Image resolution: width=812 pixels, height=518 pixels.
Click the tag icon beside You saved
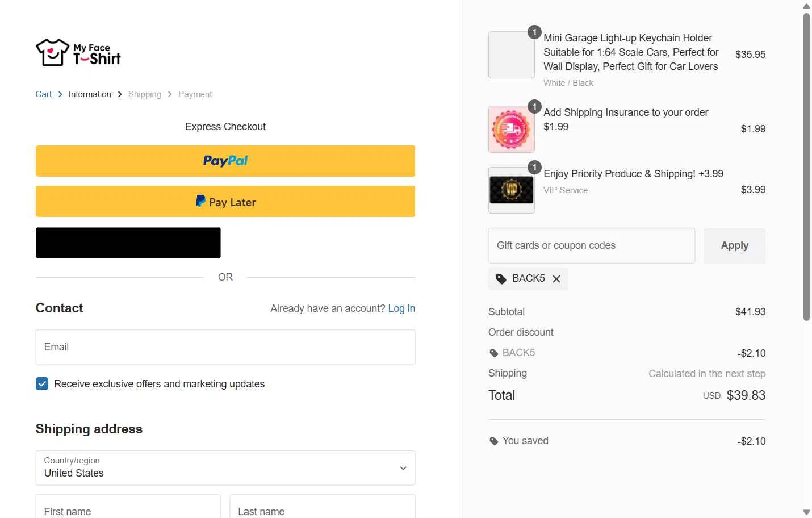click(493, 441)
